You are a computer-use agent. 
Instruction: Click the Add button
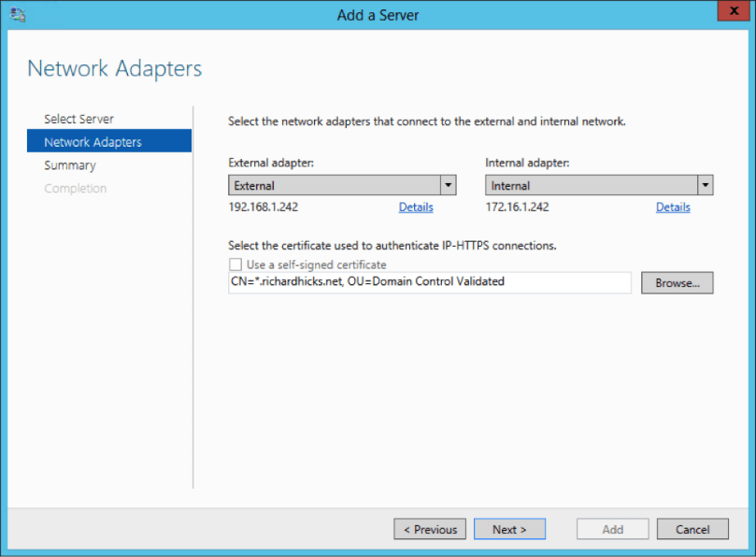coord(612,529)
